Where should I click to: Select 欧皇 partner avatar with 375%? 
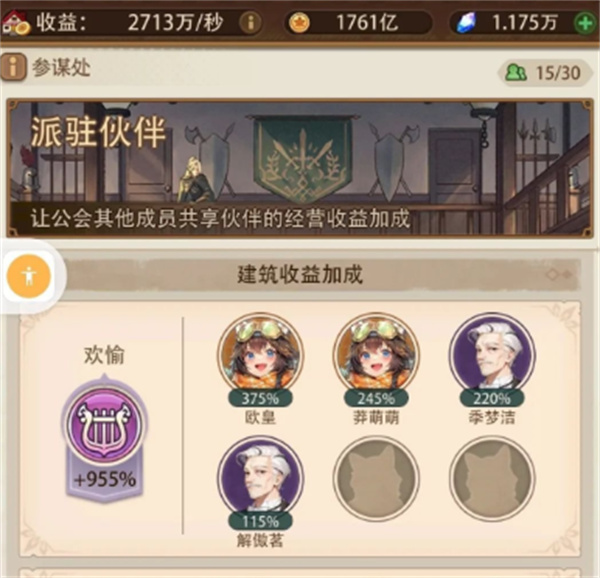click(x=260, y=356)
